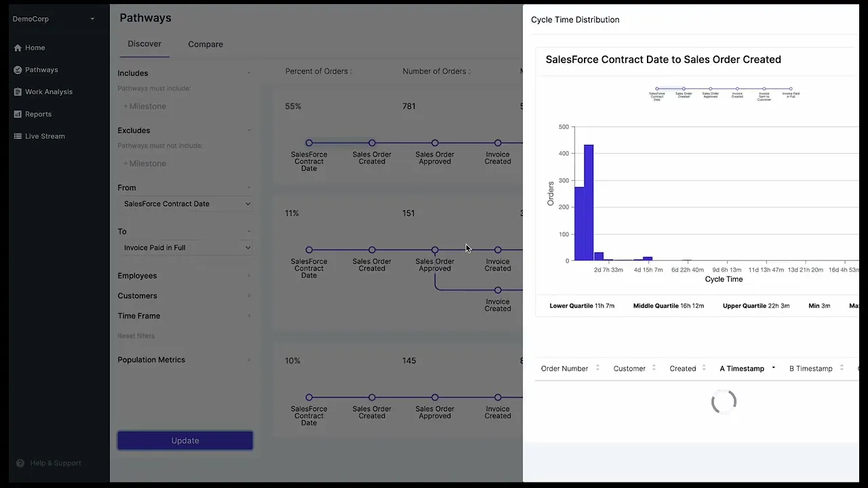
Task: Click the Reset filters link
Action: [x=136, y=336]
